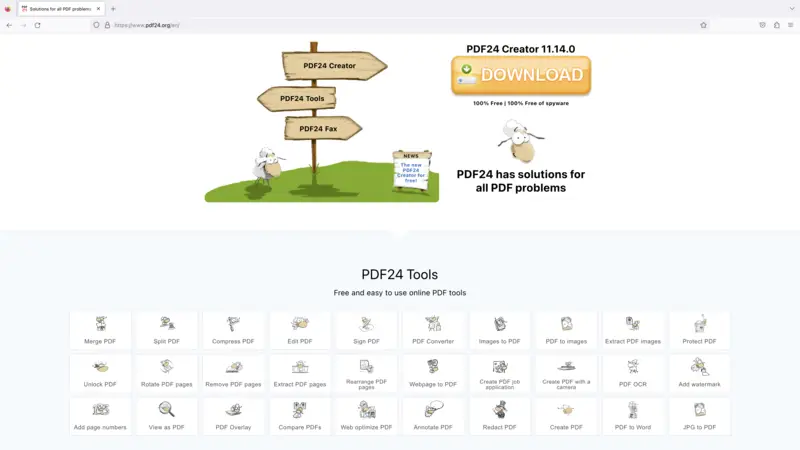Follow the PDF24 Creator signpost link
Screen dimensions: 800x450
[x=334, y=66]
